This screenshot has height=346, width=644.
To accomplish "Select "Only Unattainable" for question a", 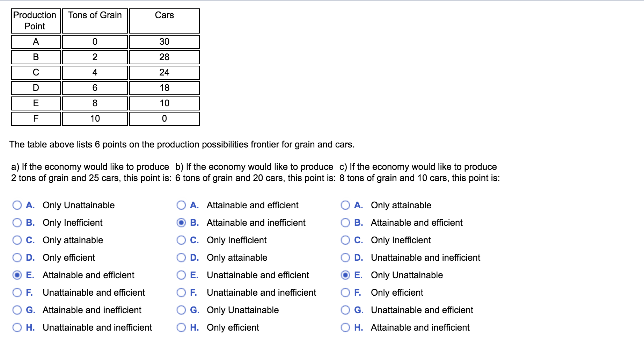I will click(17, 205).
